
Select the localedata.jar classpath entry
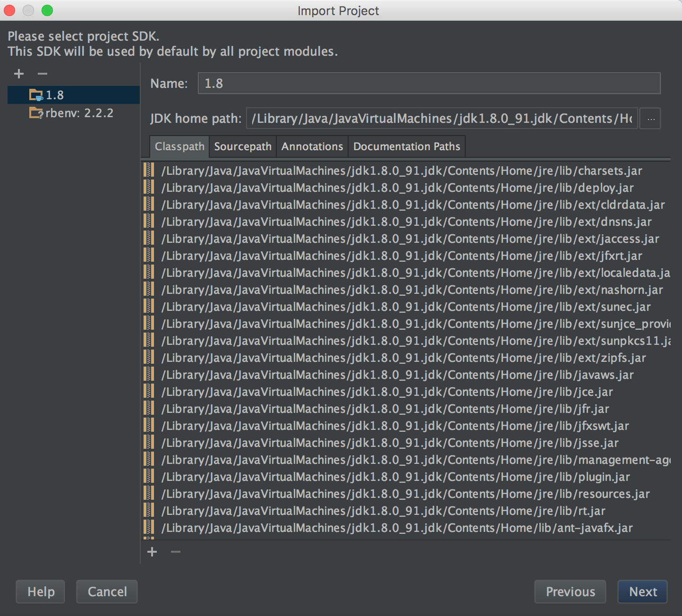[406, 273]
